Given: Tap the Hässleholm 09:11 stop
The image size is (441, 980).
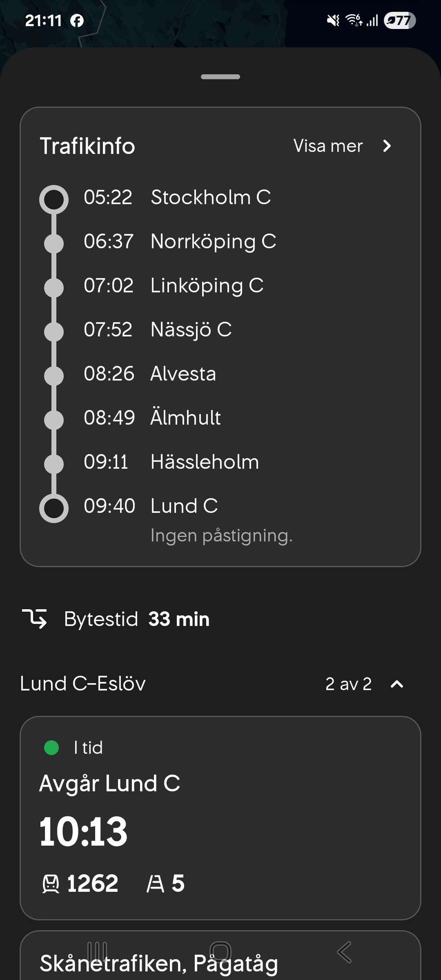Looking at the screenshot, I should click(204, 462).
